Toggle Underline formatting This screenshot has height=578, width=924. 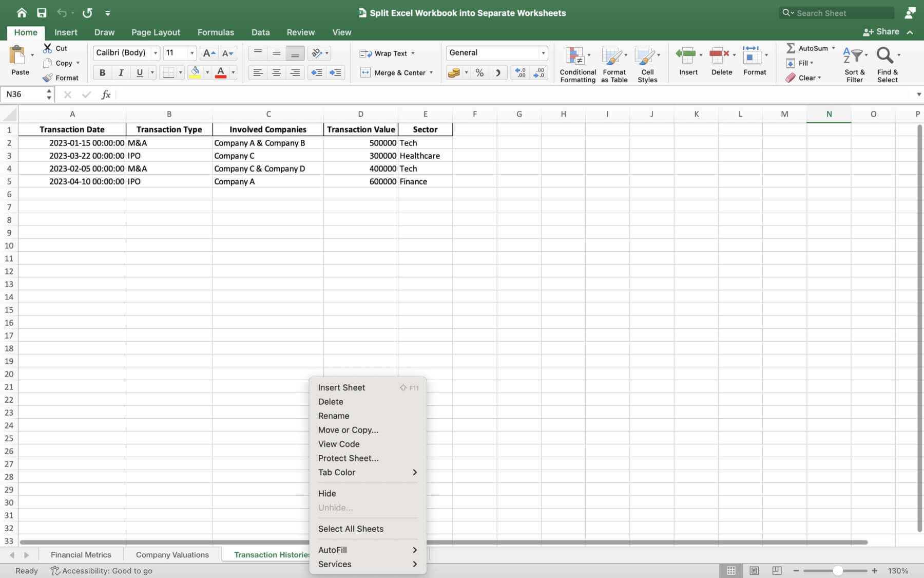pos(139,72)
